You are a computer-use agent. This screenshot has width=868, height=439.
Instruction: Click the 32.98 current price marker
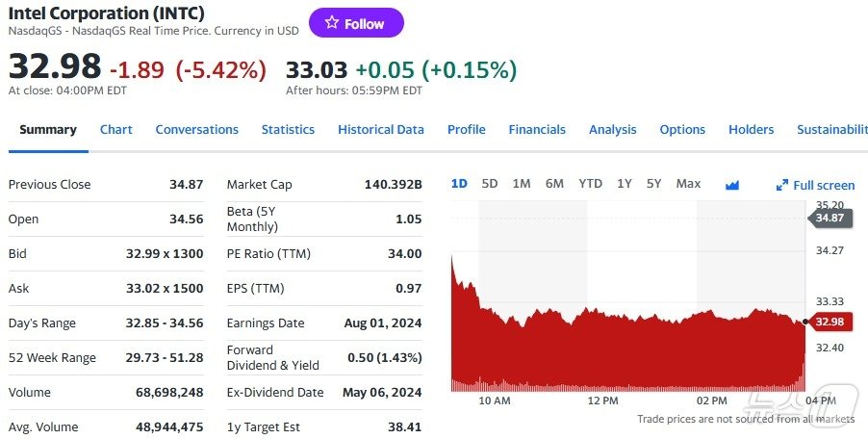(x=829, y=322)
